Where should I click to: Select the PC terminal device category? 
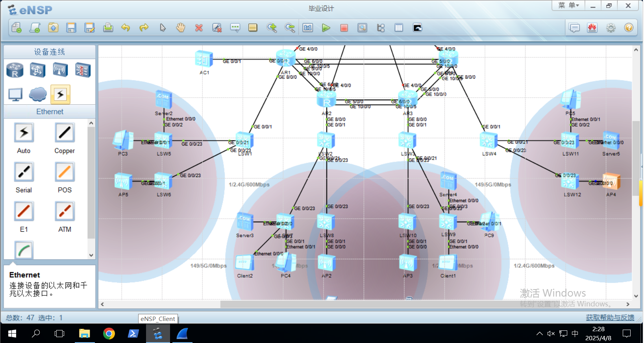coord(15,94)
